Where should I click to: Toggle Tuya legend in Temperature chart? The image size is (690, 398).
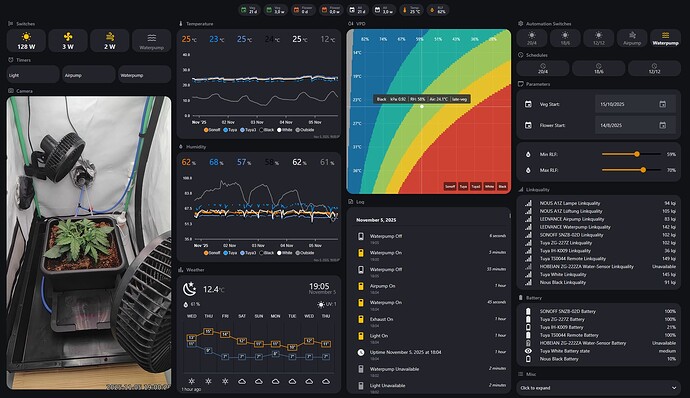[x=230, y=130]
